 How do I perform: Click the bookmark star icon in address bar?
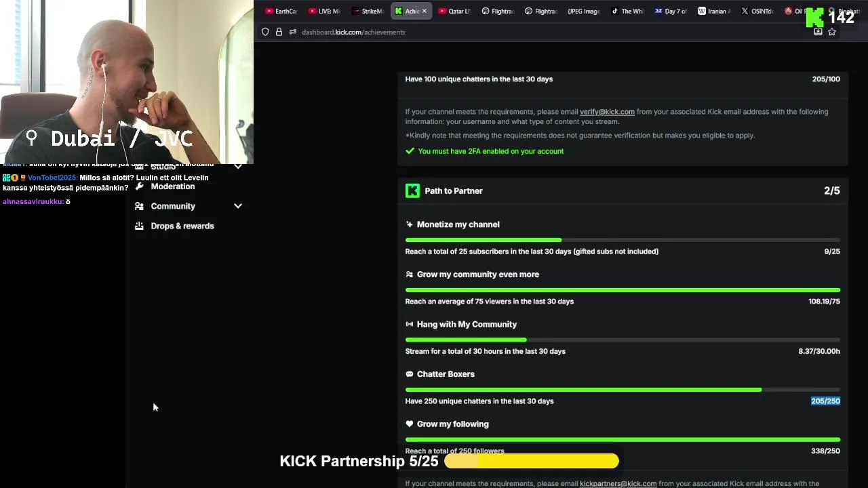coord(832,32)
